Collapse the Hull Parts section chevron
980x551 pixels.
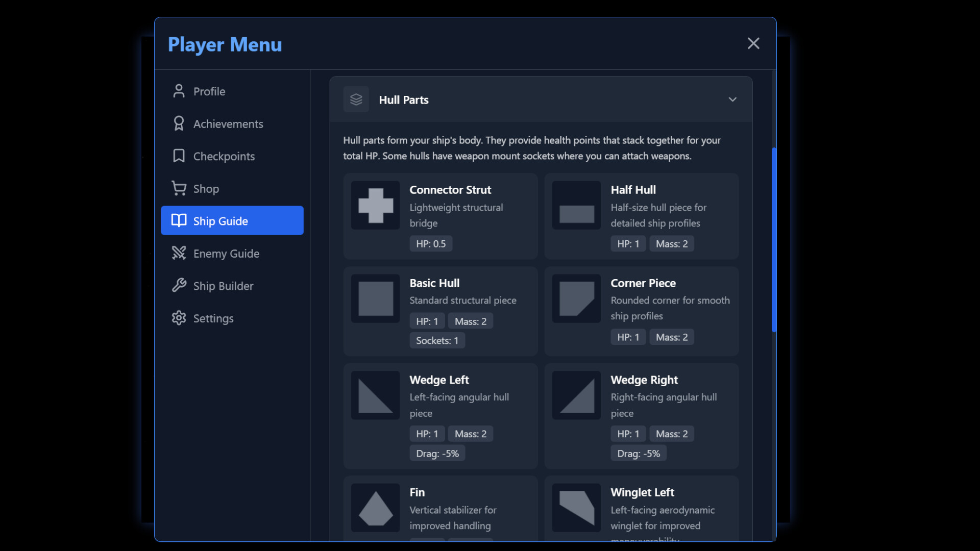click(732, 99)
